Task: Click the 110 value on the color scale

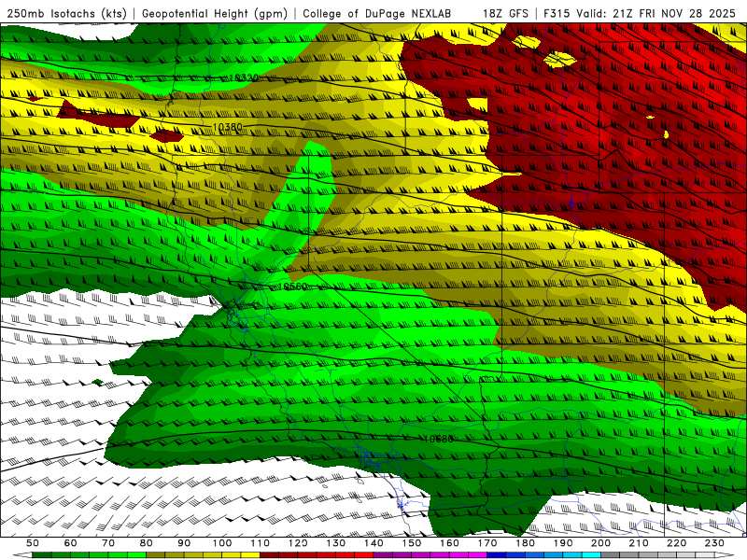Action: pyautogui.click(x=260, y=543)
